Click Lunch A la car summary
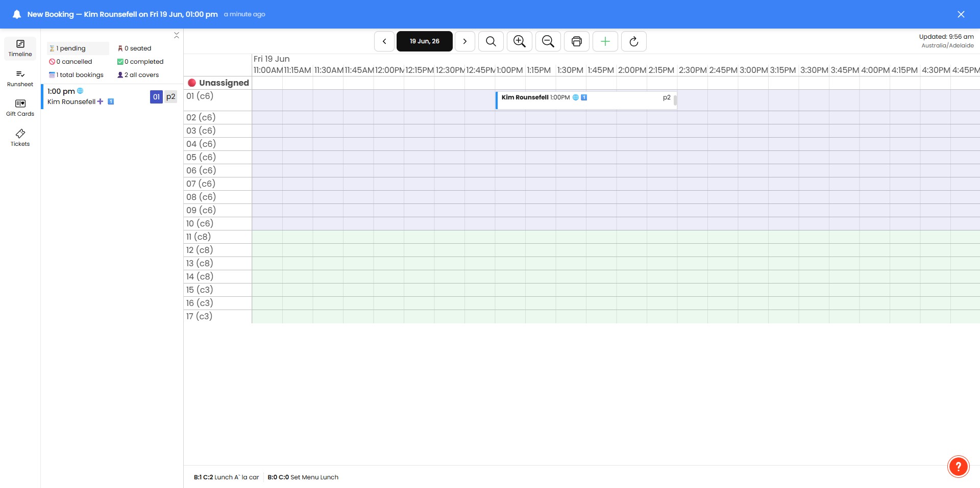This screenshot has width=980, height=488. coord(226,477)
